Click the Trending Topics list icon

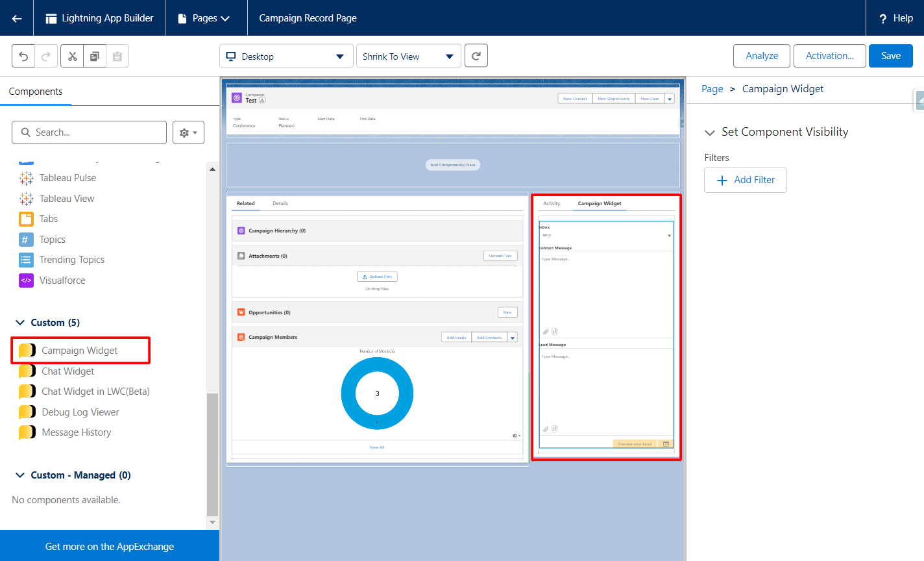(26, 260)
